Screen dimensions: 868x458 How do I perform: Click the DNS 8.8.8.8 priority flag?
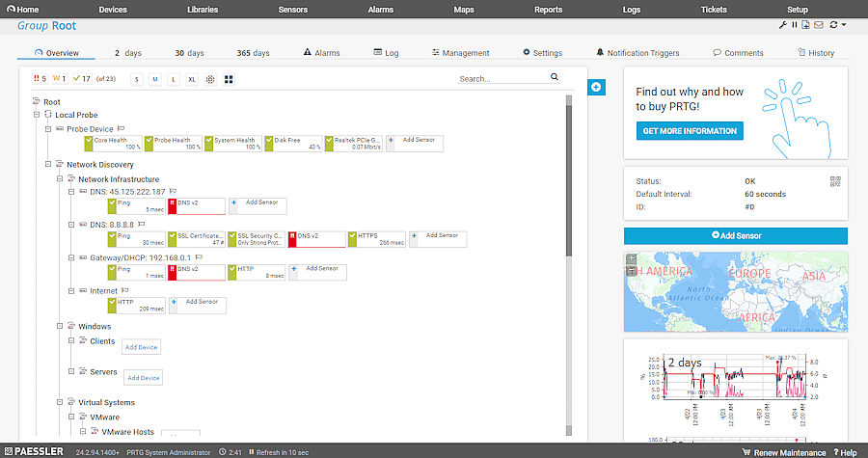pos(141,224)
